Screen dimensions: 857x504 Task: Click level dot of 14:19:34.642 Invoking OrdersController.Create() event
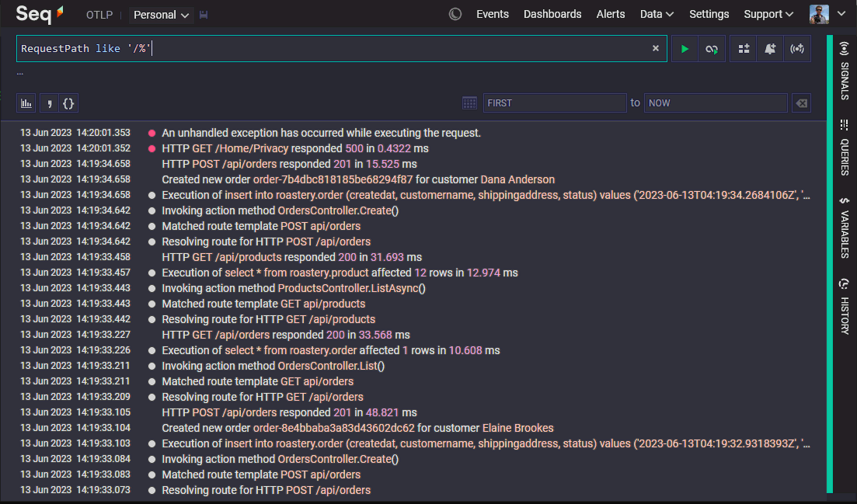[152, 210]
